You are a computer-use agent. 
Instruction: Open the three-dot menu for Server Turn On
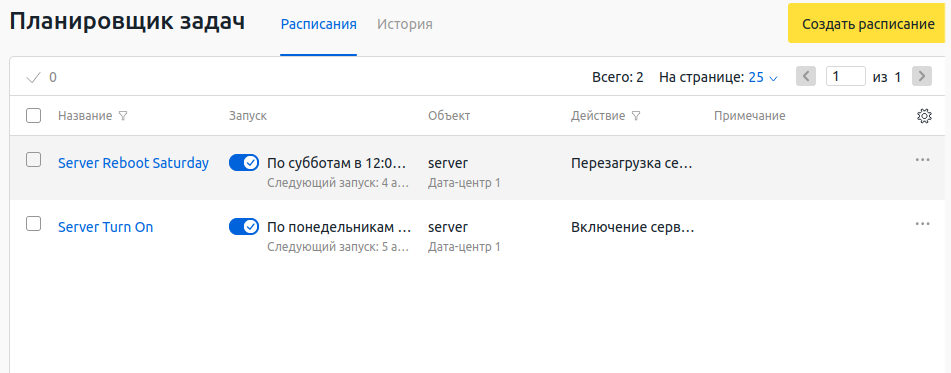922,224
